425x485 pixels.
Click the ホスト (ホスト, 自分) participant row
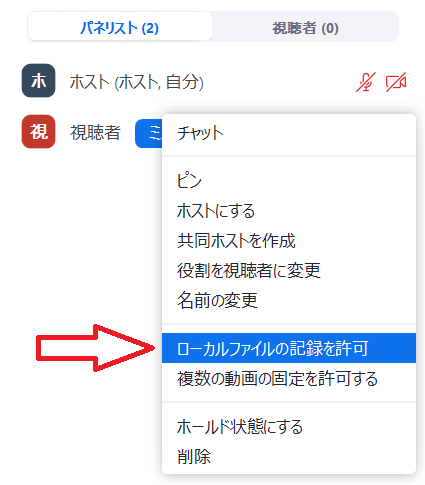click(213, 81)
